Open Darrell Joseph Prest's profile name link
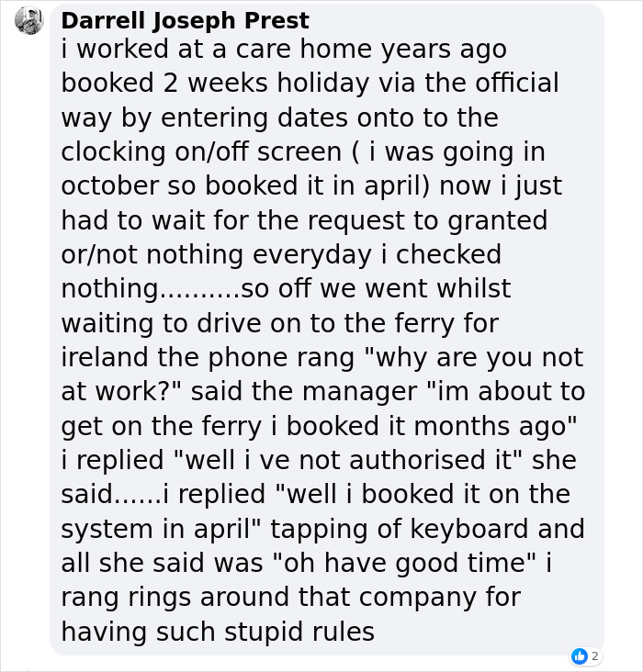Image resolution: width=643 pixels, height=672 pixels. pos(185,20)
